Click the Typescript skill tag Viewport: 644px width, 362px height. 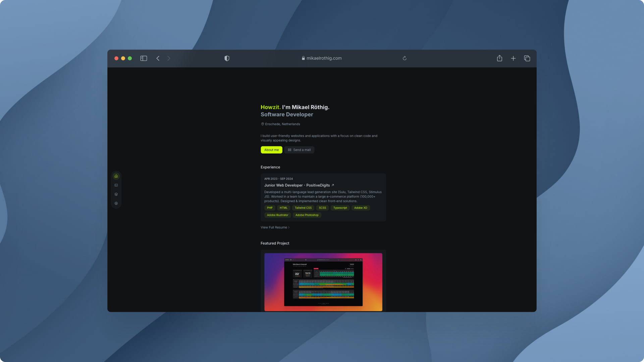tap(340, 208)
